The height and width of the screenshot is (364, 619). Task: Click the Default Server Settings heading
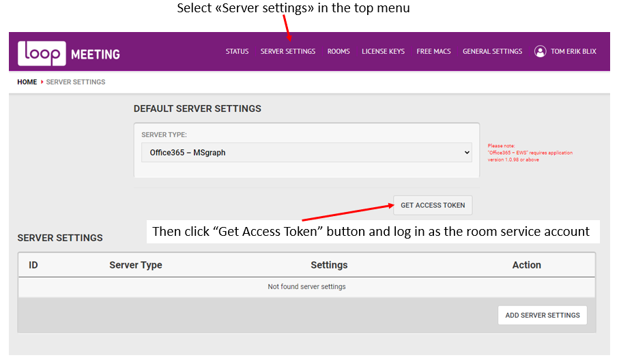point(197,109)
